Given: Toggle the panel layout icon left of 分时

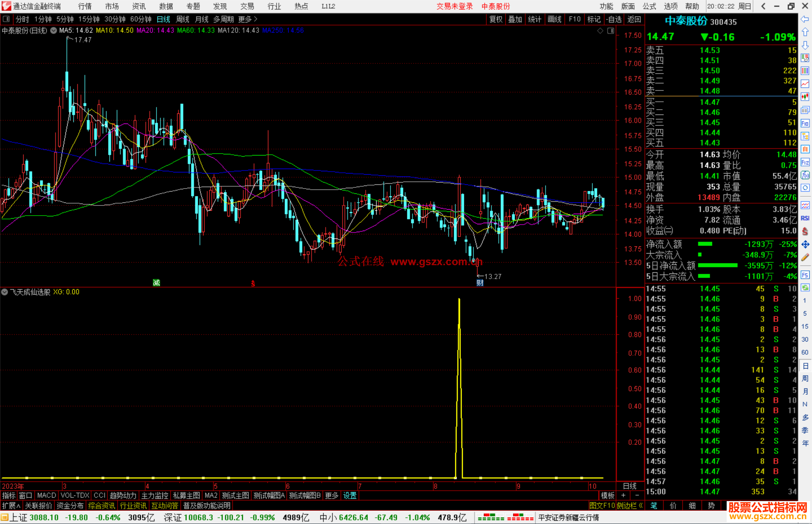Looking at the screenshot, I should tap(6, 19).
